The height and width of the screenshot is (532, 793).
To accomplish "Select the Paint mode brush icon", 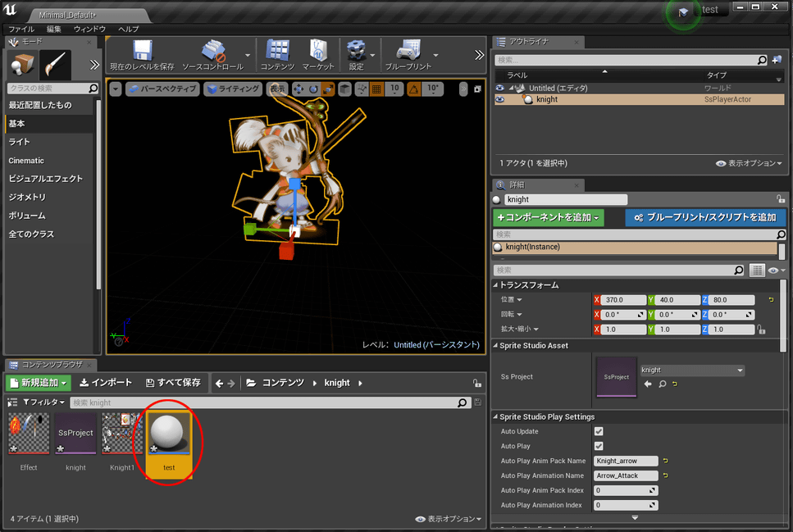I will 55,65.
